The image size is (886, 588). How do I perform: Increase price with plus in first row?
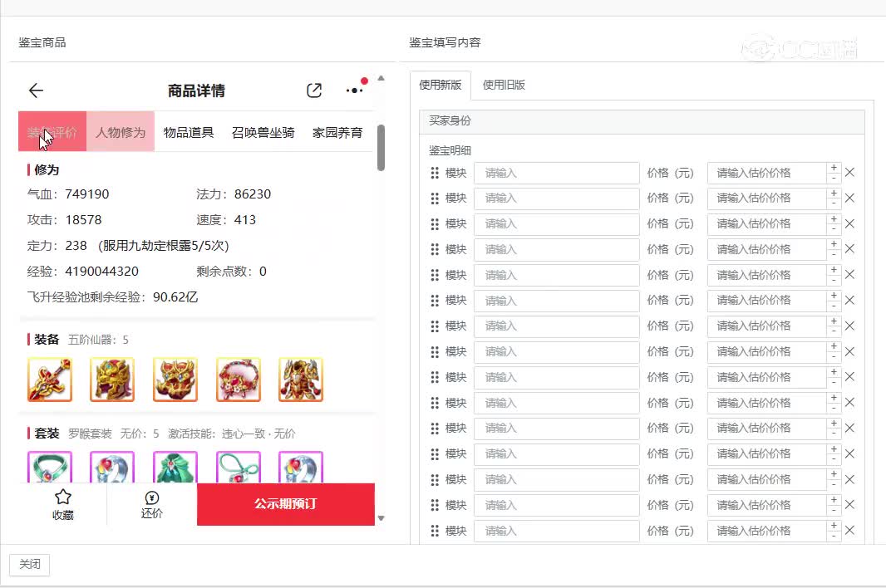pyautogui.click(x=834, y=168)
